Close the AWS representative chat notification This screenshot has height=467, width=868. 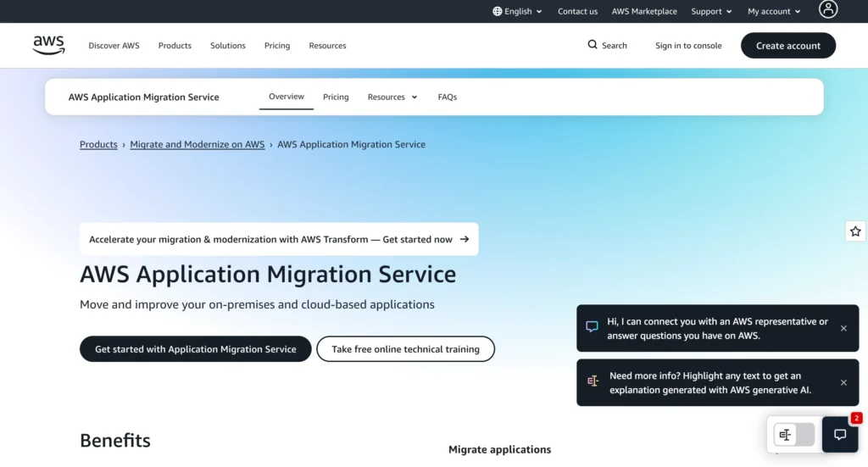(843, 328)
